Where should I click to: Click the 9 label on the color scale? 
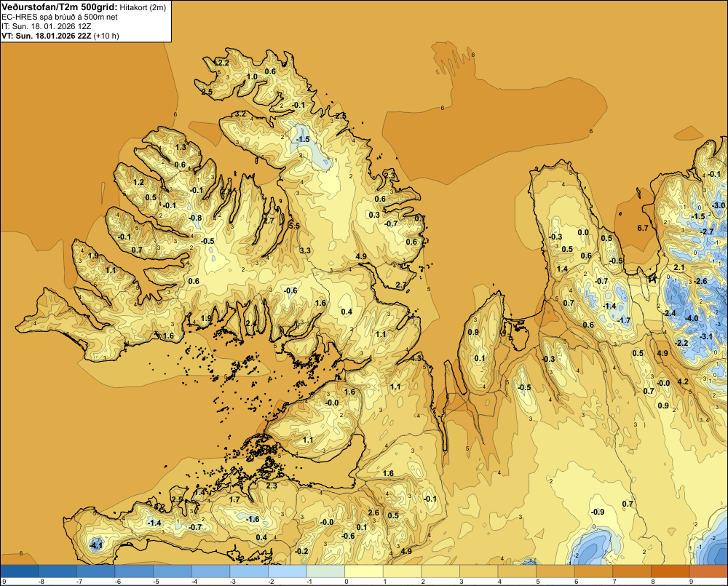coord(692,582)
